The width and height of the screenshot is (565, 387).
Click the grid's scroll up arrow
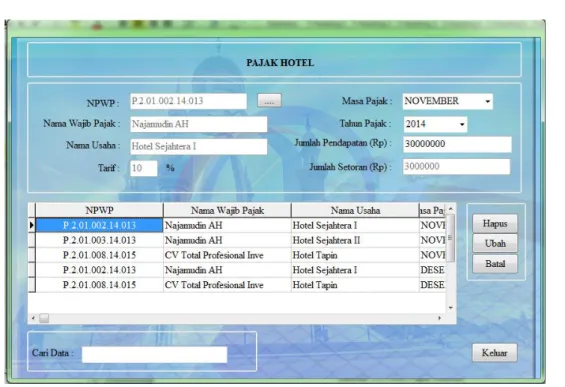[450, 209]
